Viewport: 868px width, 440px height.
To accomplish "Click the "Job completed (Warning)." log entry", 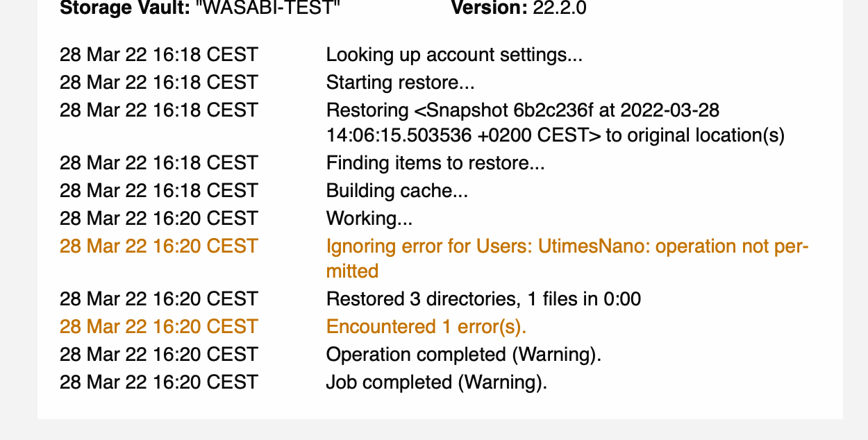I will tap(437, 382).
